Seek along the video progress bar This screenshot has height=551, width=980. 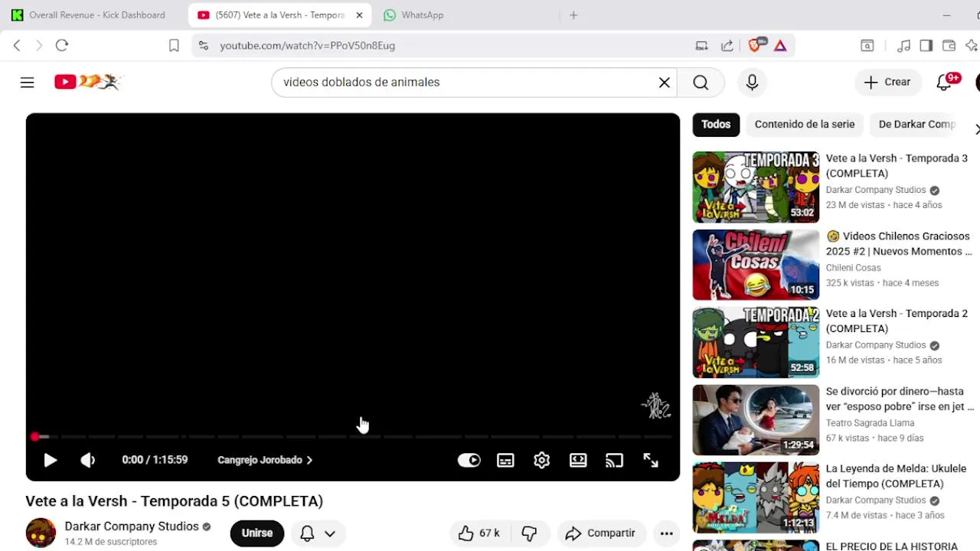click(352, 436)
